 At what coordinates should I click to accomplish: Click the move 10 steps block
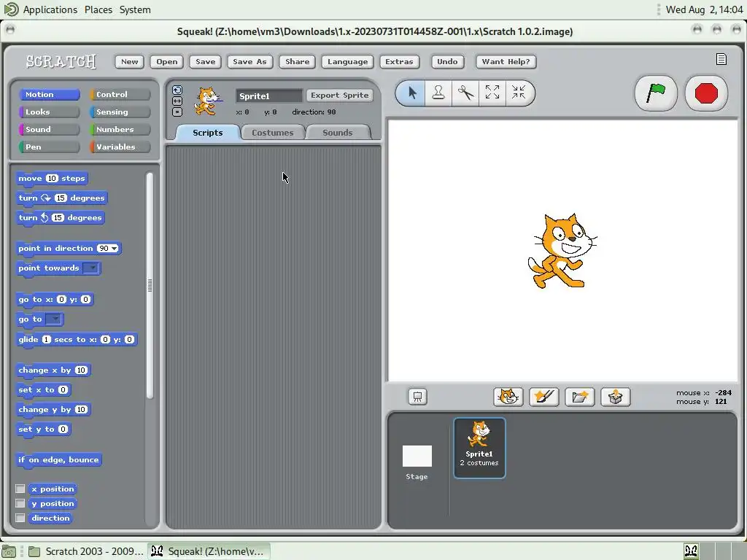pyautogui.click(x=52, y=179)
